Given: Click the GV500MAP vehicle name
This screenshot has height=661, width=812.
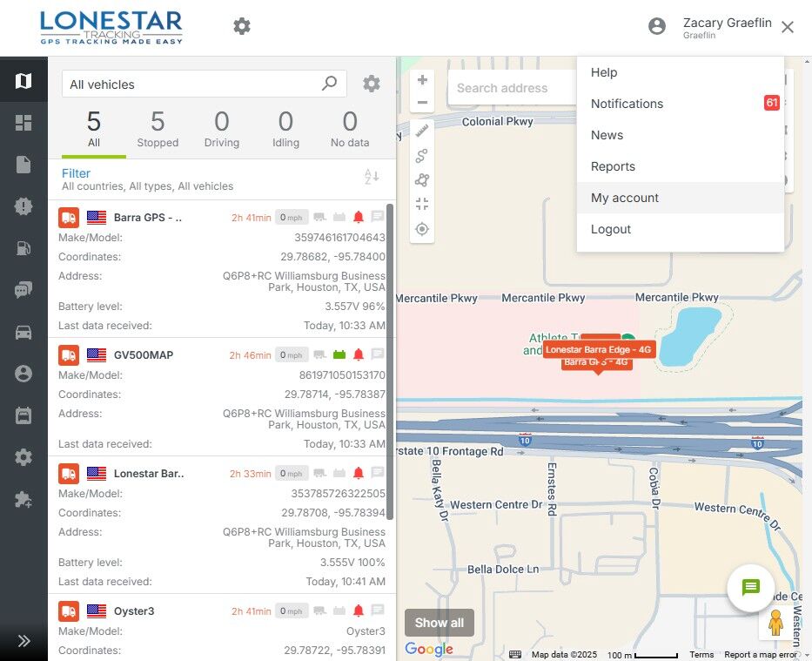Looking at the screenshot, I should click(144, 355).
